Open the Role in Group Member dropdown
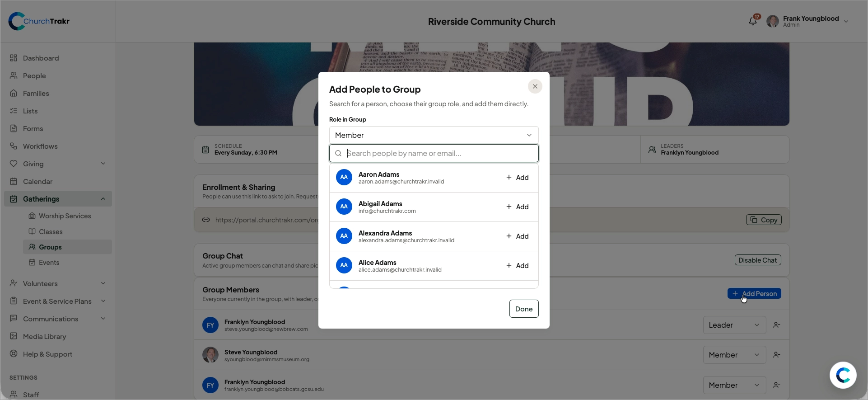The image size is (868, 400). pos(434,135)
